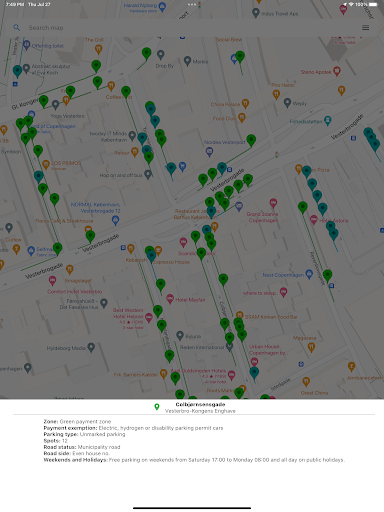Viewport: 384px width, 512px height.
Task: Tap the China Palace restaurant pin
Action: [245, 104]
